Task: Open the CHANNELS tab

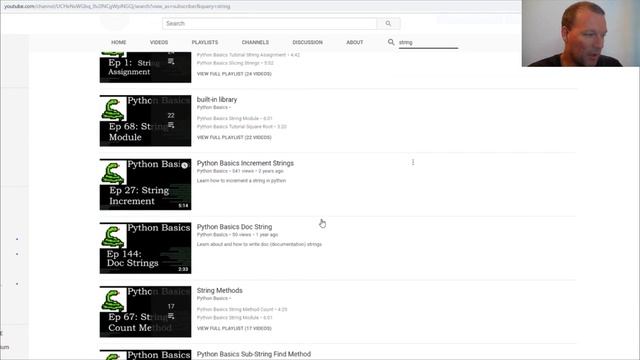Action: point(255,42)
